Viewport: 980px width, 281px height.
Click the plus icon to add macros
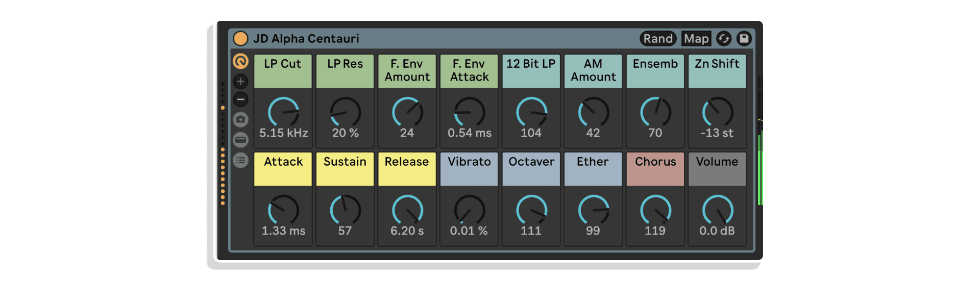coord(240,81)
